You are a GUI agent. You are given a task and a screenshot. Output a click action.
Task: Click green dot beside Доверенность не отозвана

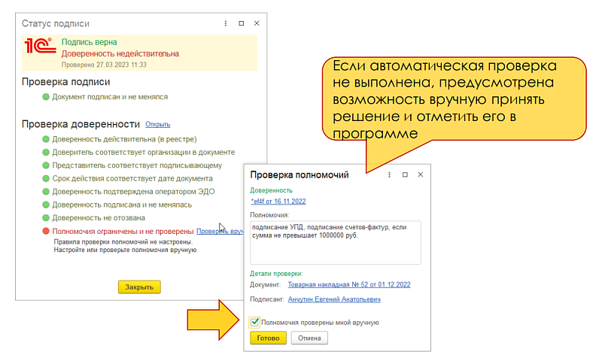tap(46, 218)
